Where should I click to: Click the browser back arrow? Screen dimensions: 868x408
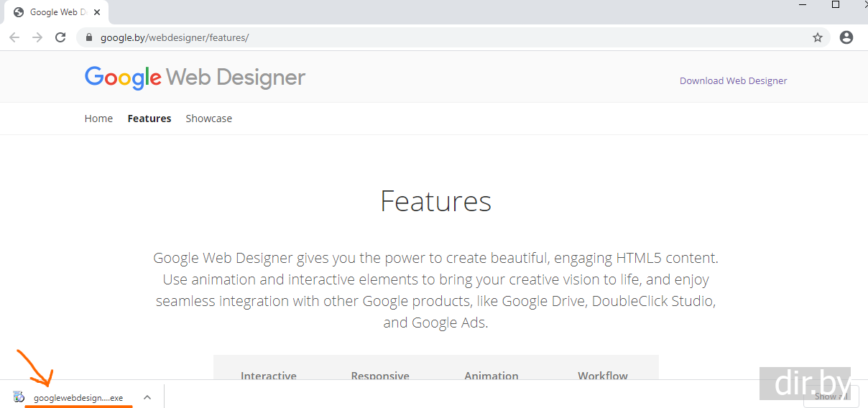click(14, 37)
